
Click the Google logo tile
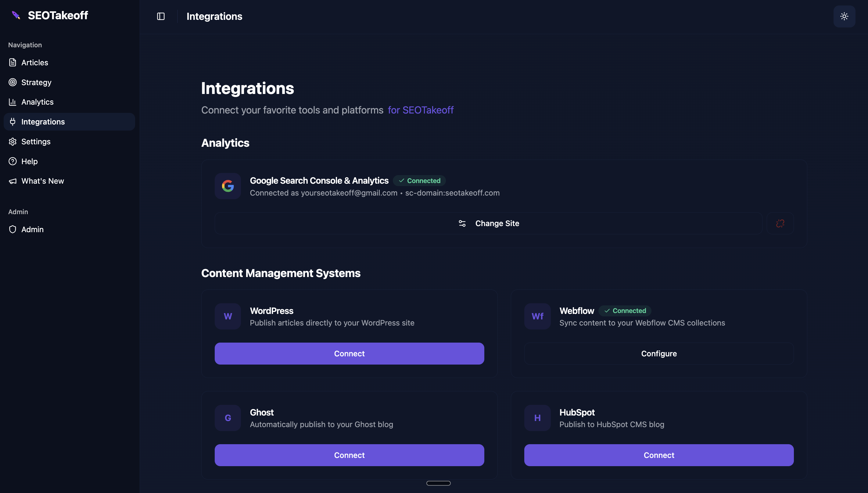pos(228,186)
